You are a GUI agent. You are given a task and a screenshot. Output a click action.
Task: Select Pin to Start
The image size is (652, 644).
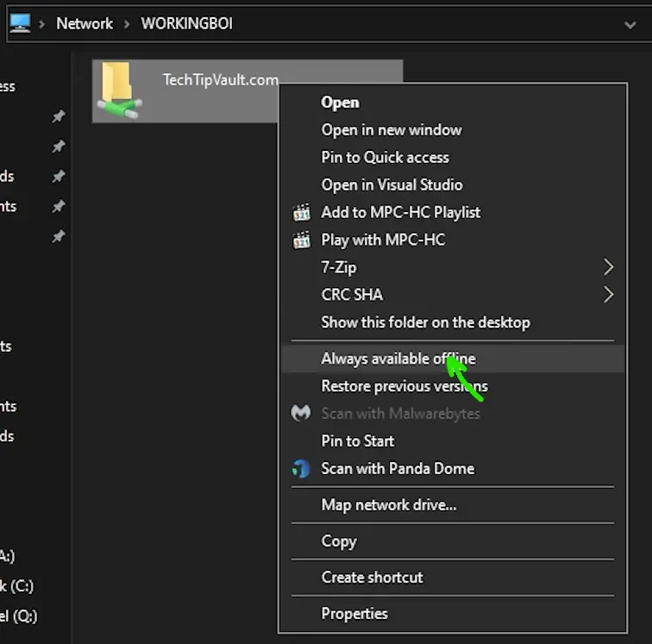[453, 441]
